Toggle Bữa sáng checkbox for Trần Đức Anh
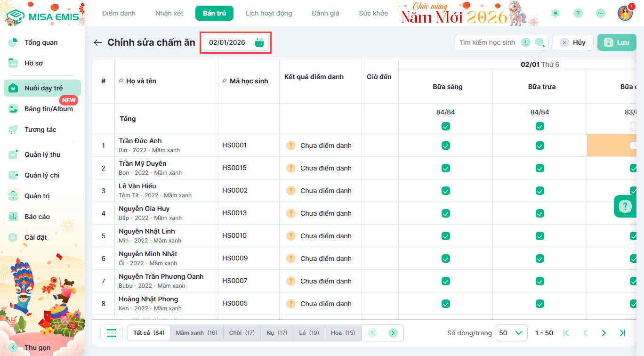The image size is (644, 356). pos(445,146)
